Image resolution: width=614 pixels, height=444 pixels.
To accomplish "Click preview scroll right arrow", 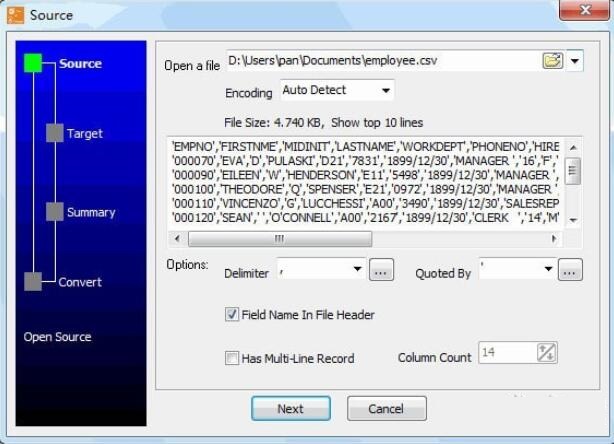I will point(554,238).
